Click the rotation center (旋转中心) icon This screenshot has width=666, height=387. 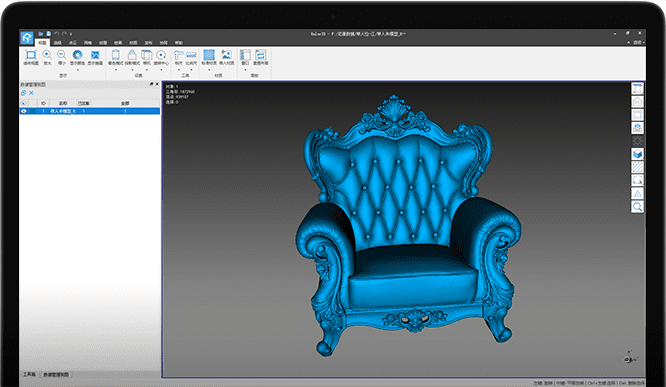click(x=161, y=55)
